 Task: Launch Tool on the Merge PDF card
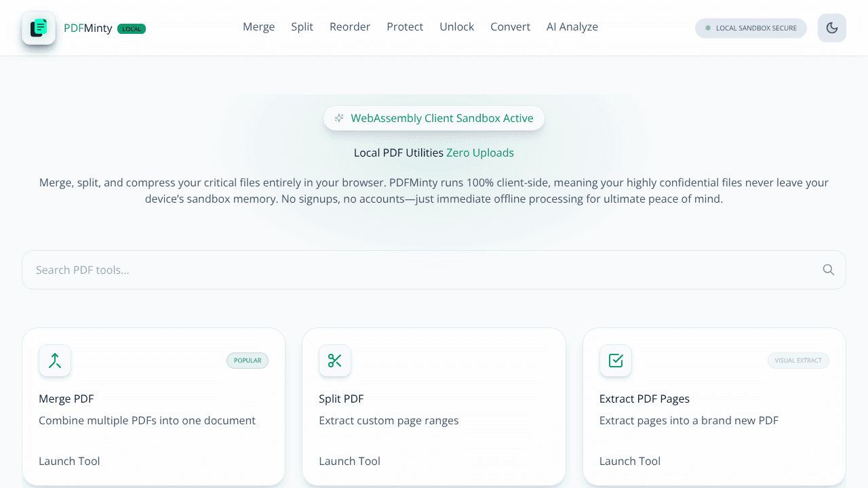69,461
